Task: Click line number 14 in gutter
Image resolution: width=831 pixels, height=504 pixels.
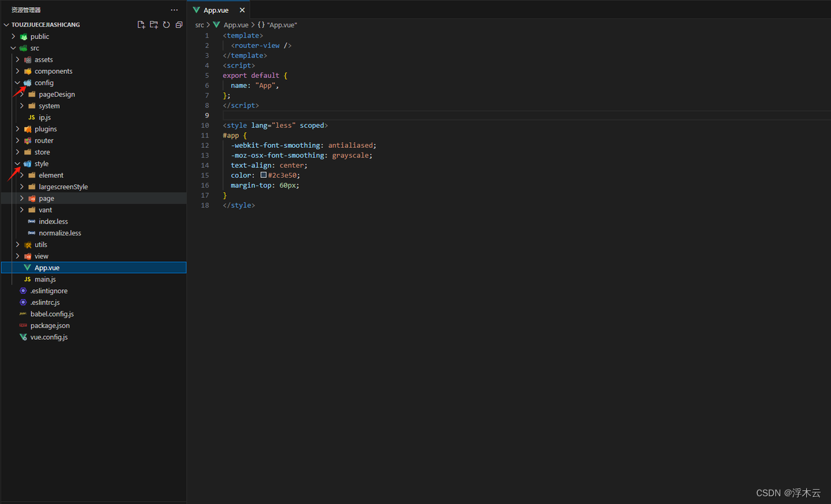Action: tap(205, 165)
